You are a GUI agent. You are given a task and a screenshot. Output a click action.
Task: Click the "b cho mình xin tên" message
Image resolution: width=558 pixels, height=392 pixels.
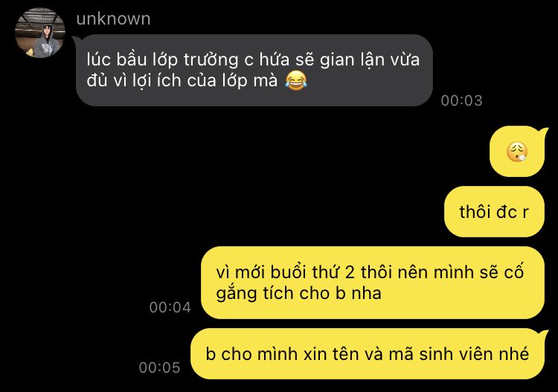pos(369,354)
